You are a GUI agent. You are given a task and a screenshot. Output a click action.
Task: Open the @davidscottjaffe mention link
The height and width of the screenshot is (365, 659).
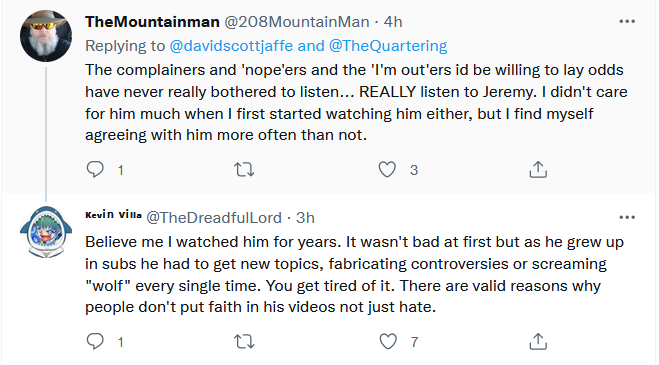coord(231,45)
